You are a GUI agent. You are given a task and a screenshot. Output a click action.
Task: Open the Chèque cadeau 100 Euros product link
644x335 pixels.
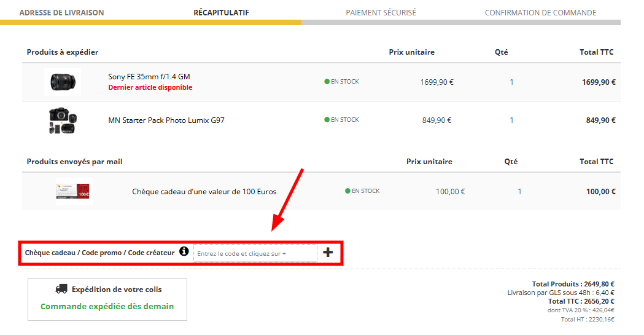click(204, 192)
